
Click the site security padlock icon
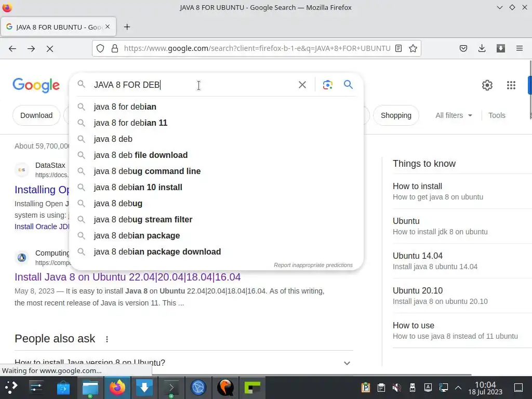click(115, 48)
